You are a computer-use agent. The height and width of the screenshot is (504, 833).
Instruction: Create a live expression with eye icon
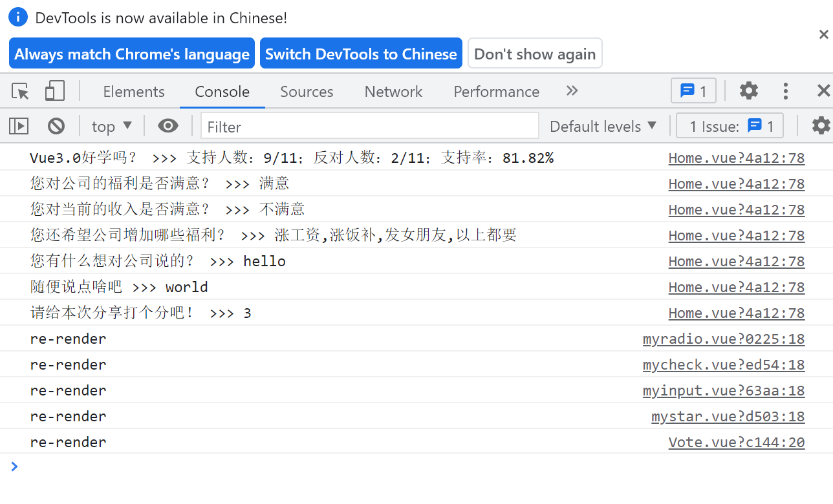pos(168,126)
